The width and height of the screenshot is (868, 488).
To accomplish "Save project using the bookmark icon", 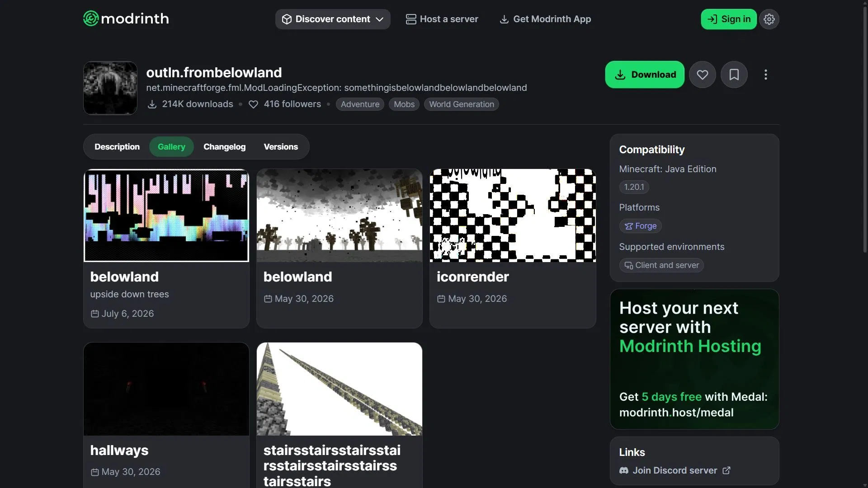I will pyautogui.click(x=734, y=75).
